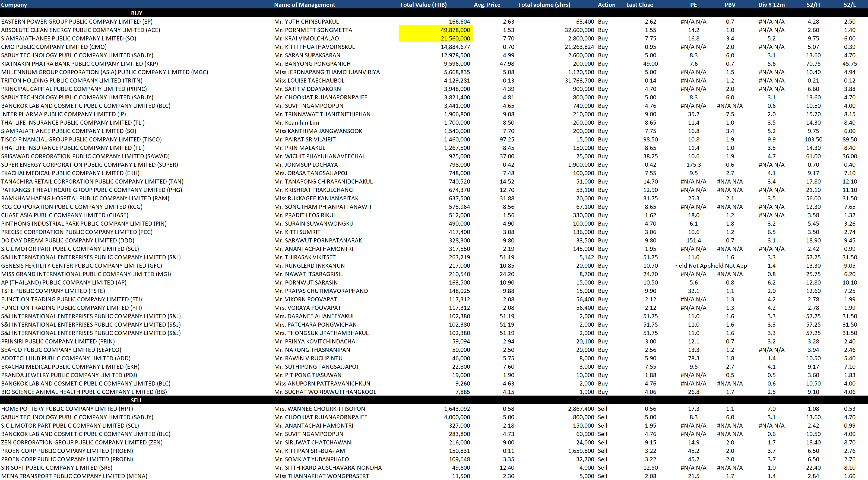Select PINTHONG INDUSTRIAL PARK (PIN) cell

(x=84, y=224)
